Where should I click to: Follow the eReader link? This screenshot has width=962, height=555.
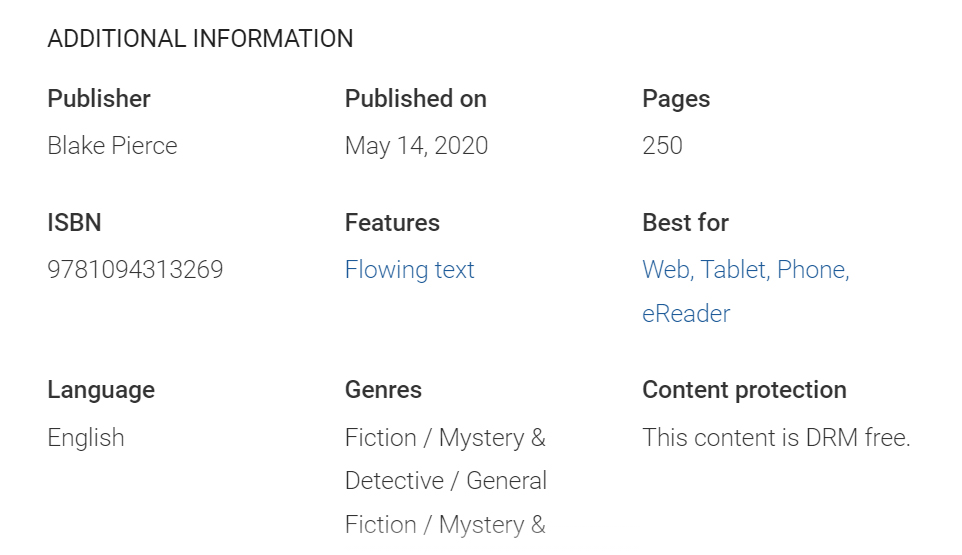pos(686,314)
